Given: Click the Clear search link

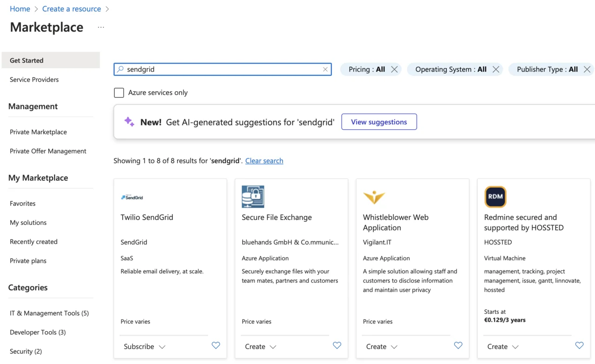Looking at the screenshot, I should click(264, 161).
